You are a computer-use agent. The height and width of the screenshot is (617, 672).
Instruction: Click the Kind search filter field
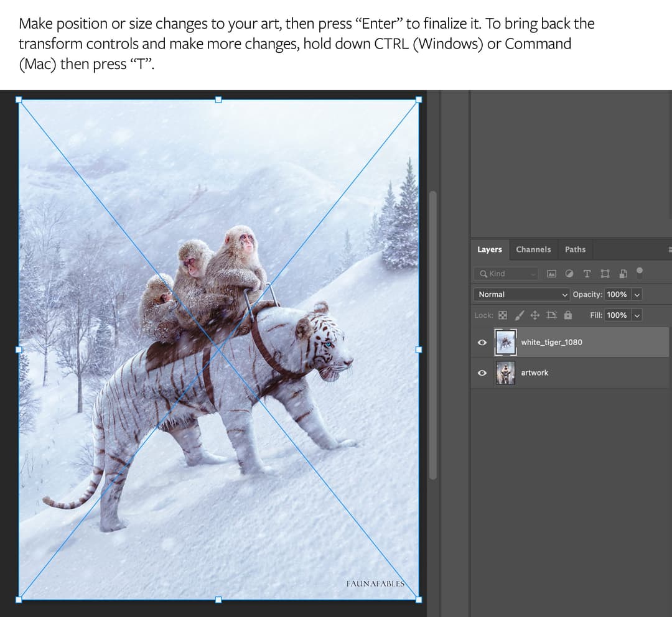click(504, 274)
